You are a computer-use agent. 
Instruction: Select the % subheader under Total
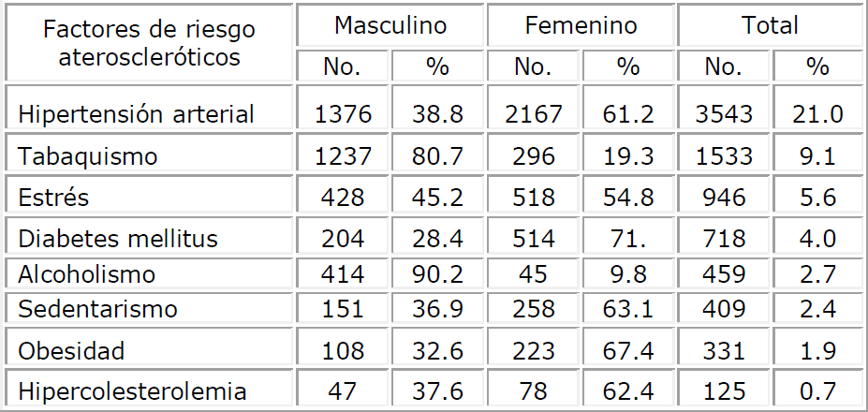tap(818, 67)
